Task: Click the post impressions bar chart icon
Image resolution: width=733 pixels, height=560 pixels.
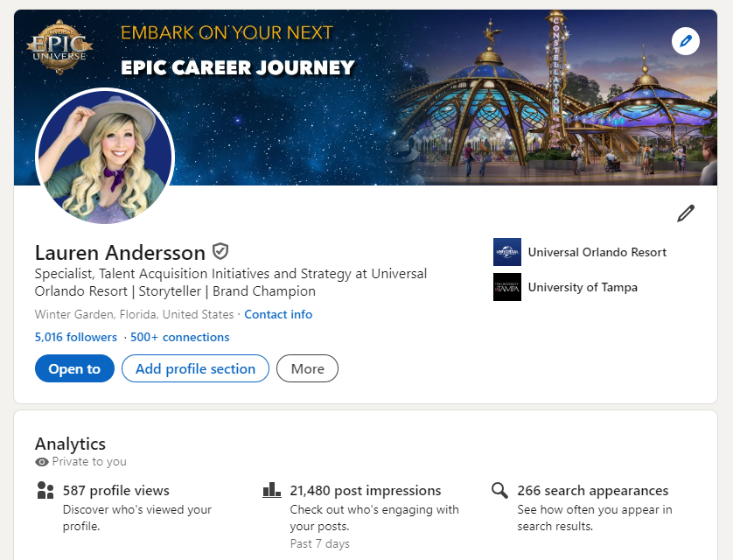Action: point(272,490)
